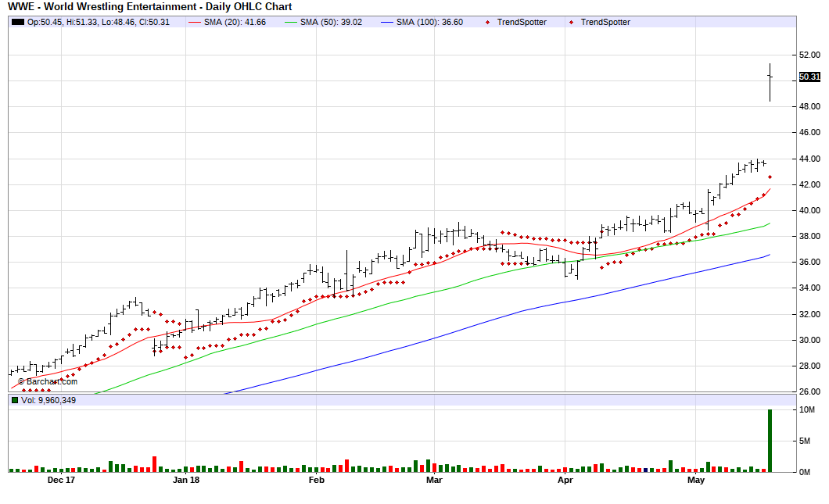
Task: Click the 40.00 price axis label
Action: click(809, 211)
